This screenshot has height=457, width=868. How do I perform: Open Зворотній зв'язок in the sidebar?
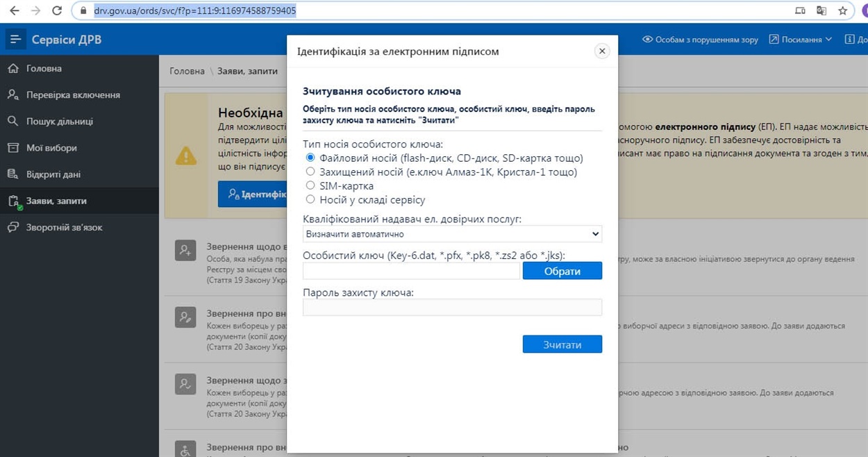(79, 227)
